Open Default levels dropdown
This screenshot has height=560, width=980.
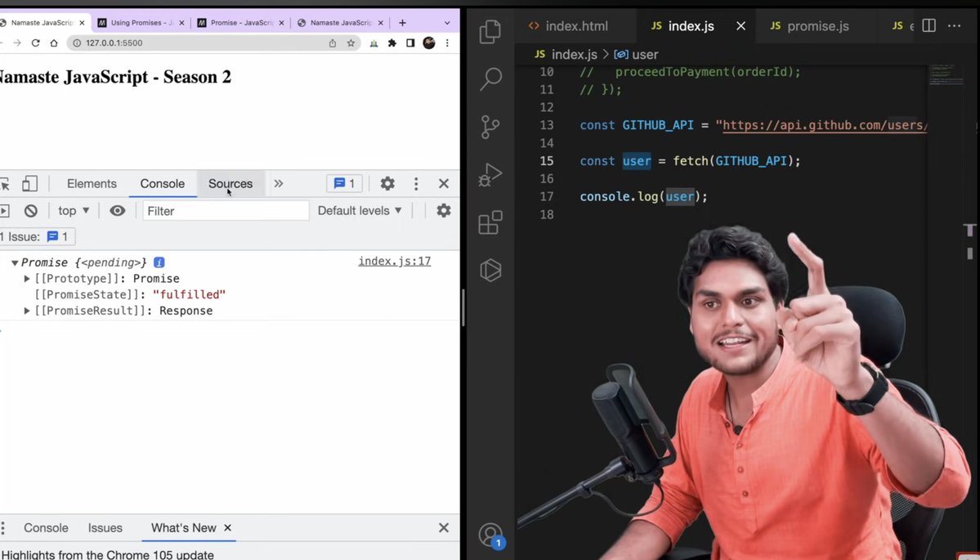pyautogui.click(x=360, y=211)
